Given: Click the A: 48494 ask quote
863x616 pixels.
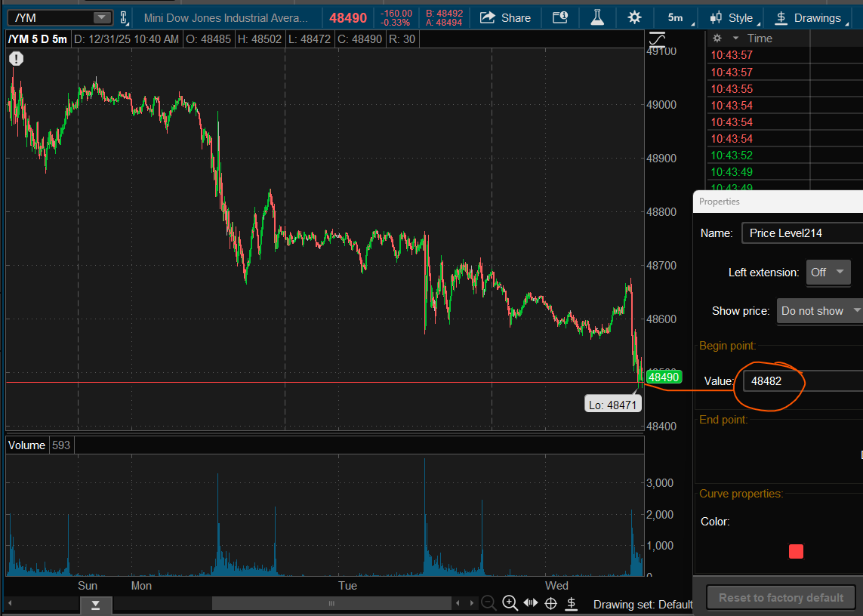Looking at the screenshot, I should (x=444, y=23).
